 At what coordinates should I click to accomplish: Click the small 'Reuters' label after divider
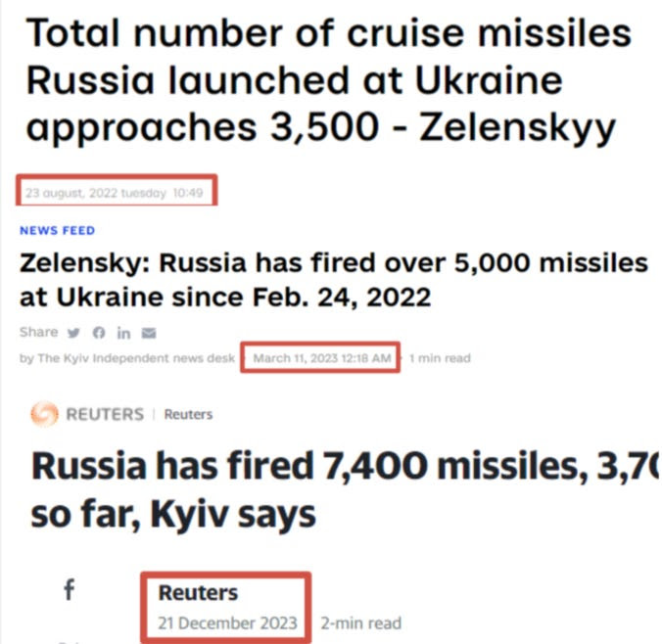tap(188, 414)
